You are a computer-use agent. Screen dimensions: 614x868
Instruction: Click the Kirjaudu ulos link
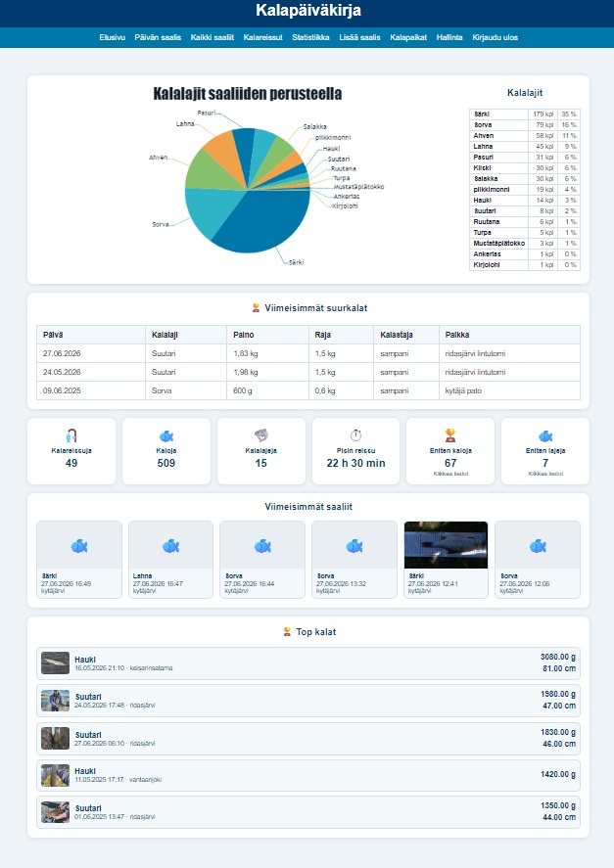[x=495, y=37]
